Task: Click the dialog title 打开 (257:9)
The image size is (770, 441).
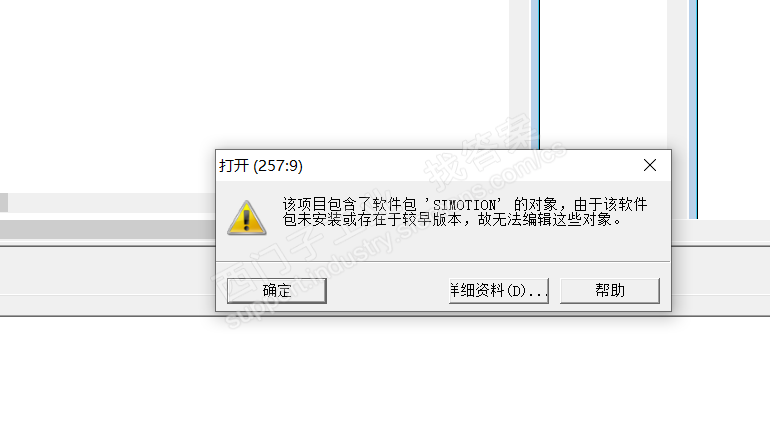Action: tap(261, 165)
